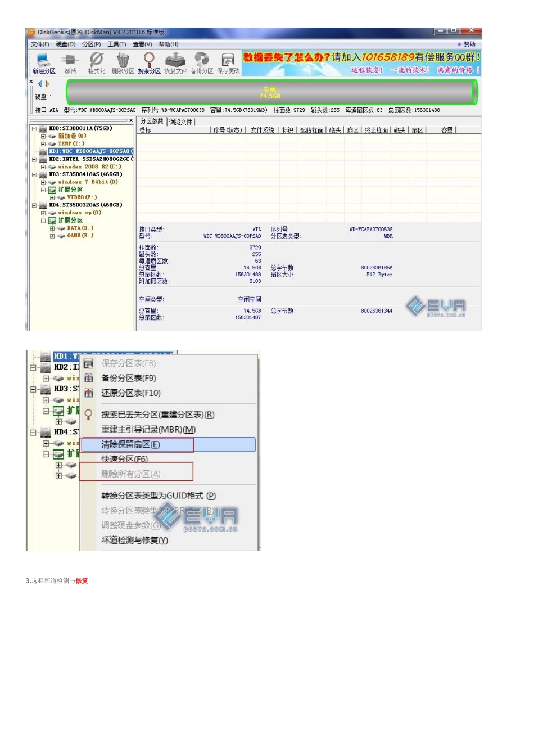Click magnifier icon beside 搜索已丢失分区

pos(88,415)
